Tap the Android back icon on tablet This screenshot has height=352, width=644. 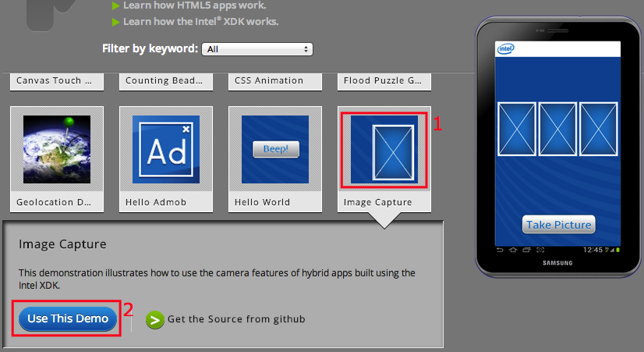pyautogui.click(x=500, y=250)
